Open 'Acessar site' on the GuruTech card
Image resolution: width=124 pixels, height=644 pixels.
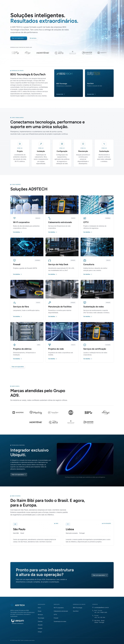91,94
